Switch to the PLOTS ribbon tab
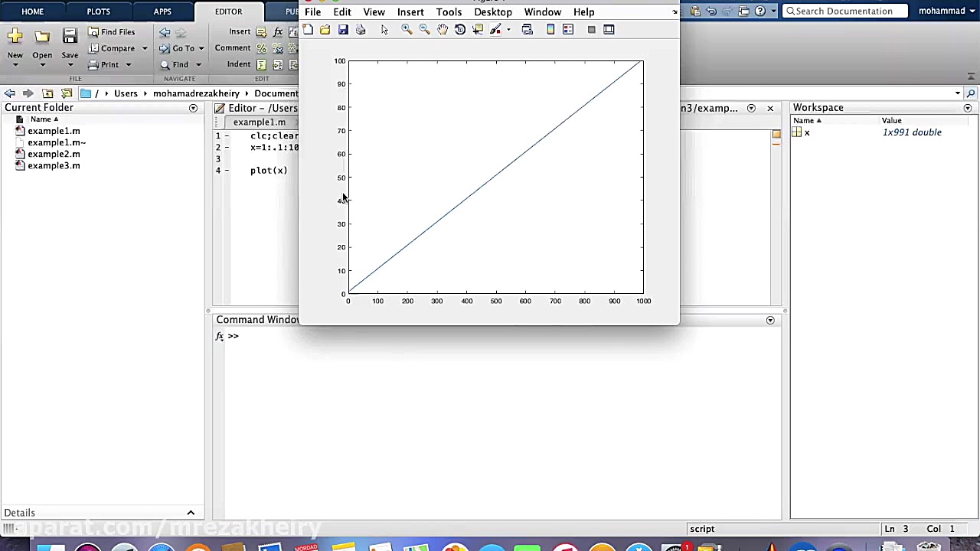980x551 pixels. (98, 11)
